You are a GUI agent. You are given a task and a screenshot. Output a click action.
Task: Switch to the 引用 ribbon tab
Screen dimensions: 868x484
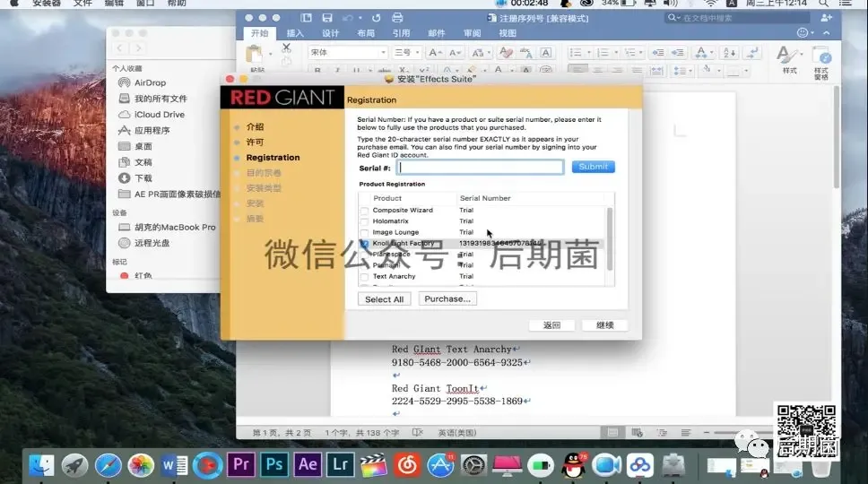[x=402, y=33]
